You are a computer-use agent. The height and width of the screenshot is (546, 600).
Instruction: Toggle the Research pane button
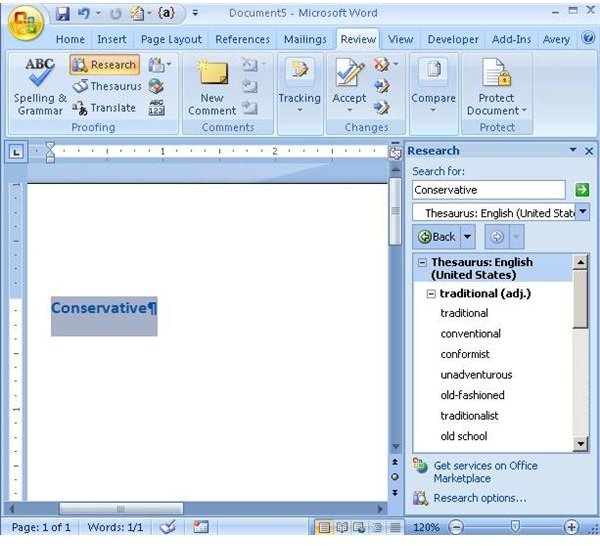[x=105, y=65]
